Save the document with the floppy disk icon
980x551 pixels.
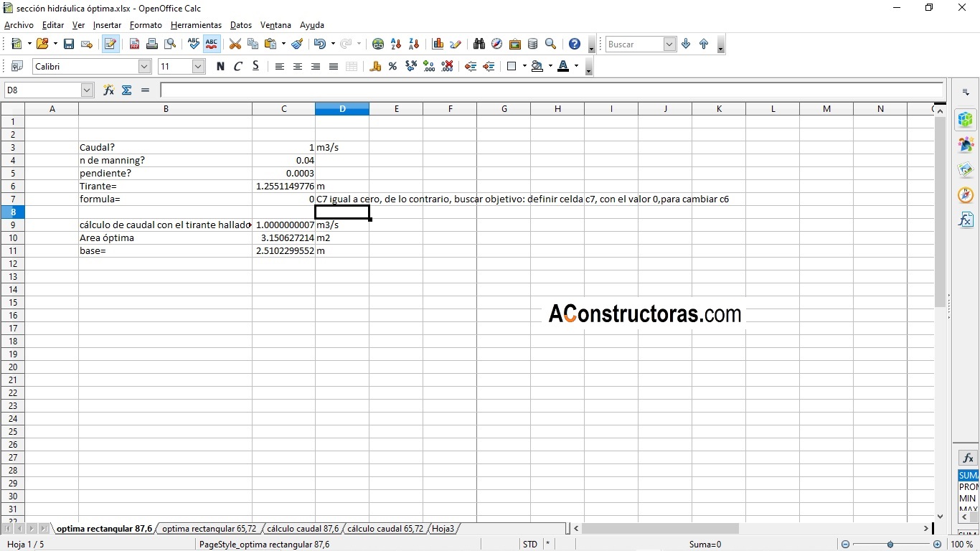tap(69, 44)
